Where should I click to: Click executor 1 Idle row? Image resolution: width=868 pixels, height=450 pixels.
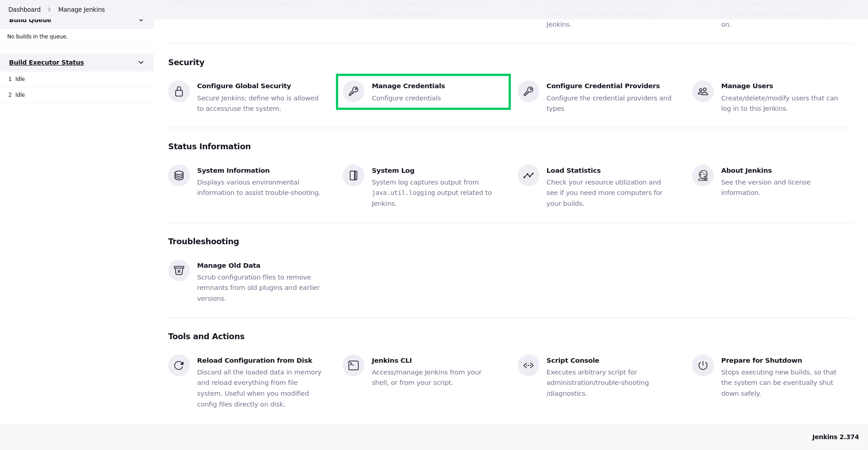pos(77,79)
